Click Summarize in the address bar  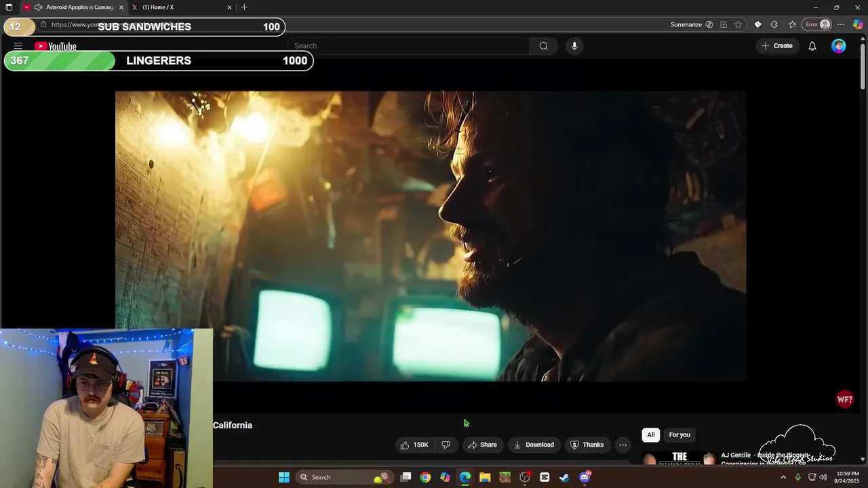[x=686, y=24]
